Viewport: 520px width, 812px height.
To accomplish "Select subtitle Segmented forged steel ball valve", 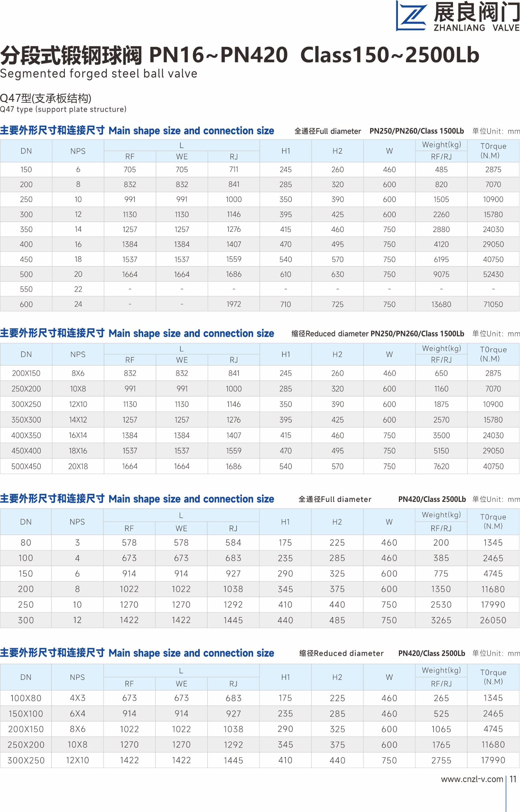I will tap(99, 74).
